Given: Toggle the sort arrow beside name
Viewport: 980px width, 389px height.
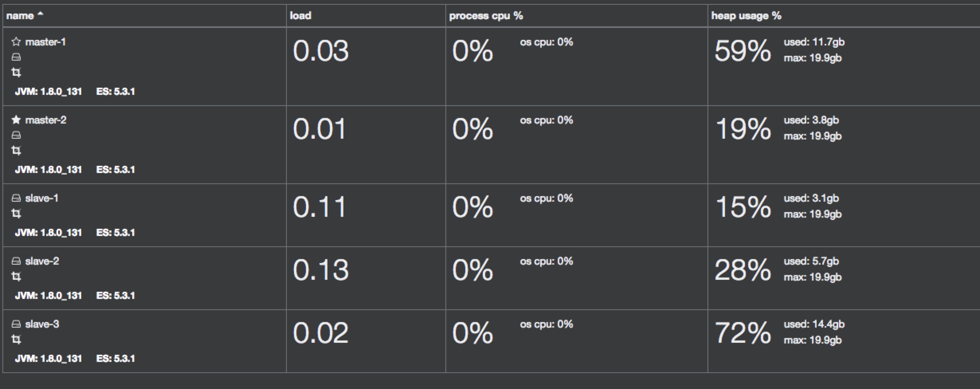Looking at the screenshot, I should [x=40, y=15].
